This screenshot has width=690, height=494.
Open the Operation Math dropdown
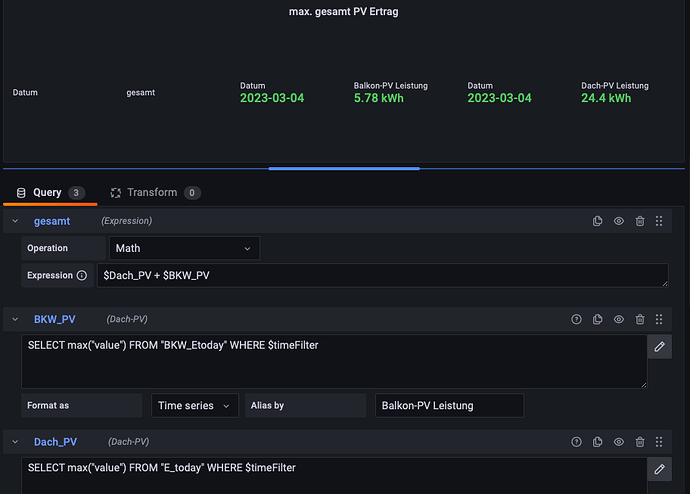[x=184, y=248]
